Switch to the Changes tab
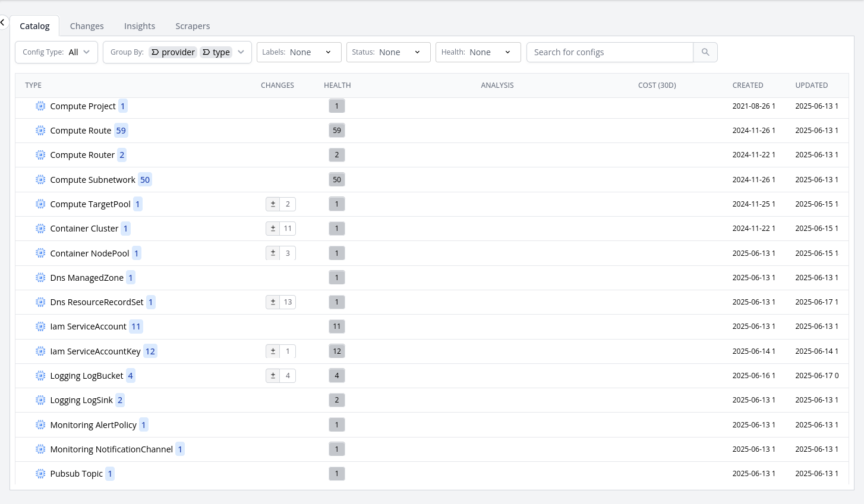Screen dimensions: 864x504 click(x=87, y=26)
